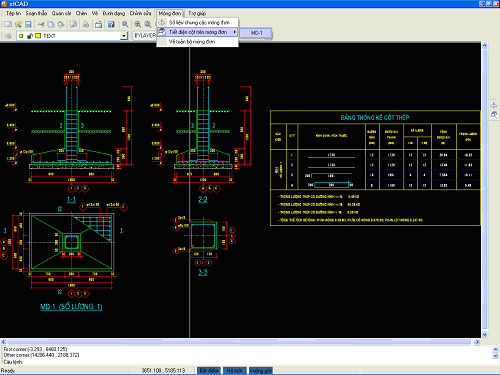Toggle the layer on/off light icon in TEXT box
500x375 pixels.
[21, 36]
